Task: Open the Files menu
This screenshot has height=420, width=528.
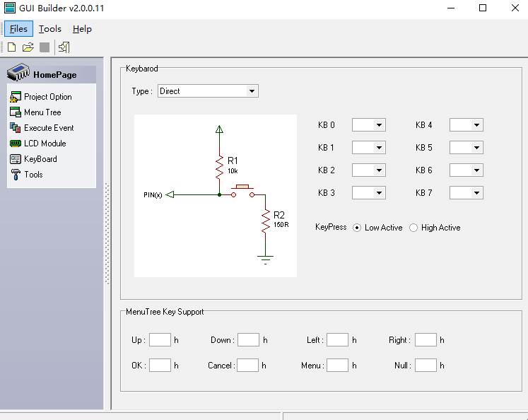Action: click(18, 28)
